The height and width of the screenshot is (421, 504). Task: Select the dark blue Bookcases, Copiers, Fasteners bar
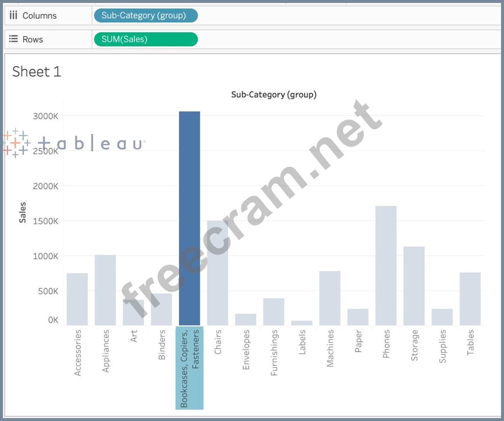tap(189, 219)
